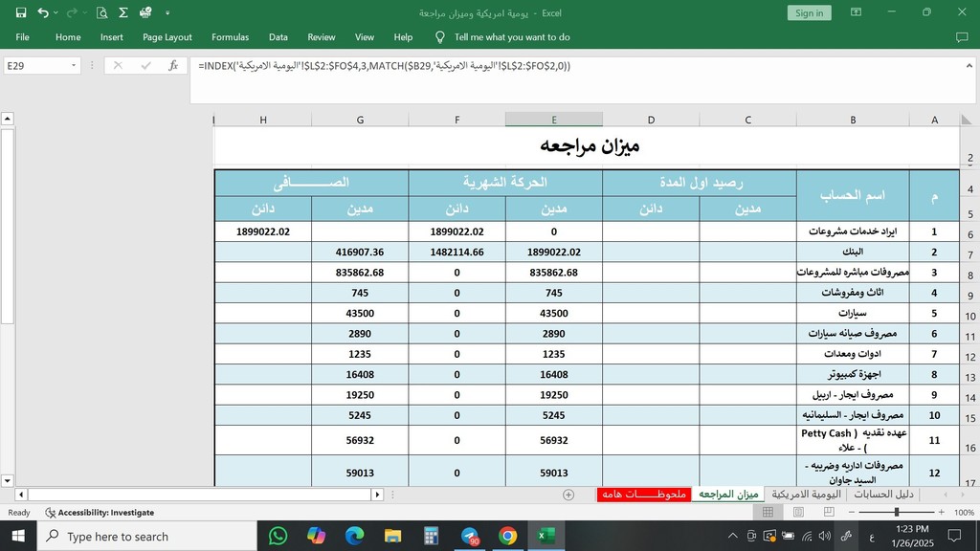Click the ميزان مراجعه title cell

(x=590, y=145)
